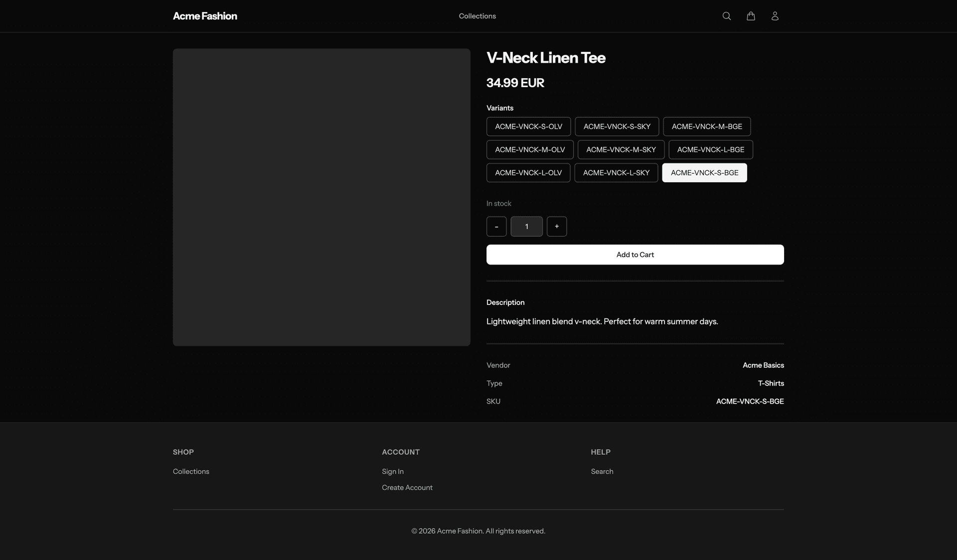957x560 pixels.
Task: Open the shopping cart icon
Action: pos(751,15)
